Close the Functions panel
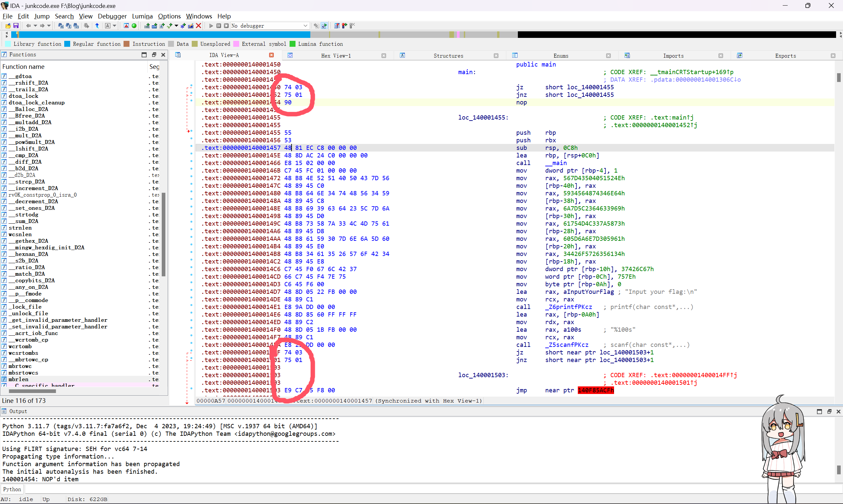843x504 pixels. (163, 55)
